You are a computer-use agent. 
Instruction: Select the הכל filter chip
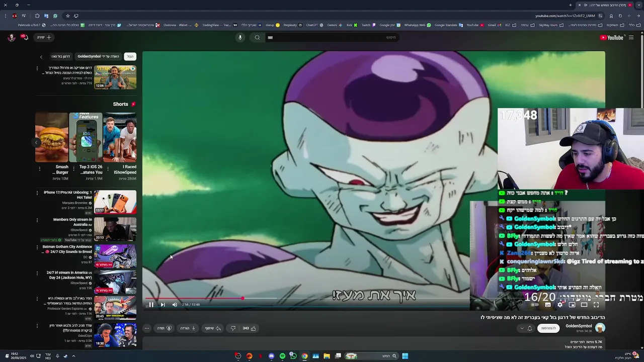pyautogui.click(x=130, y=56)
